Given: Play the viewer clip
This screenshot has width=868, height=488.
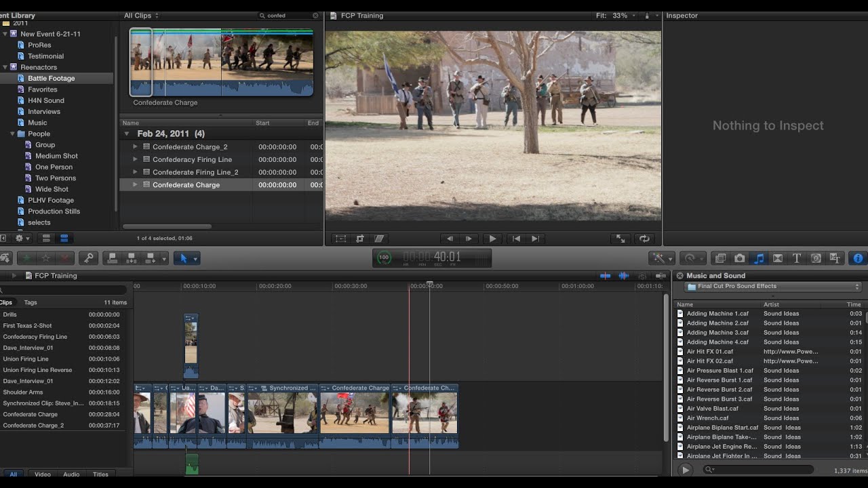Looking at the screenshot, I should coord(492,239).
